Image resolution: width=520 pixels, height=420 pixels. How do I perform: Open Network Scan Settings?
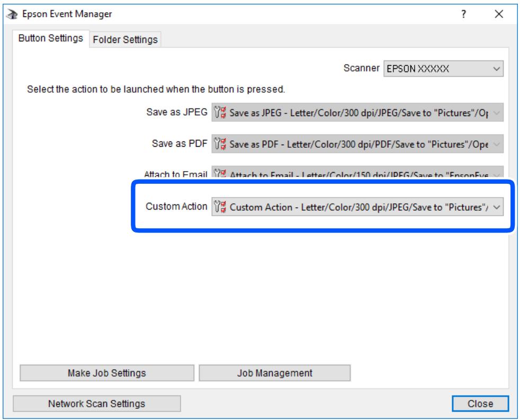[x=96, y=404]
